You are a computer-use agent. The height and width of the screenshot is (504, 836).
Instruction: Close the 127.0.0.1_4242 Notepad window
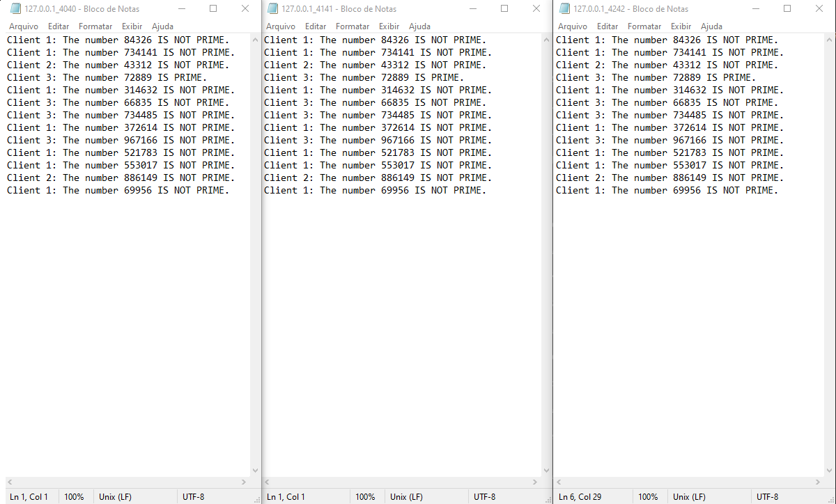[x=819, y=9]
